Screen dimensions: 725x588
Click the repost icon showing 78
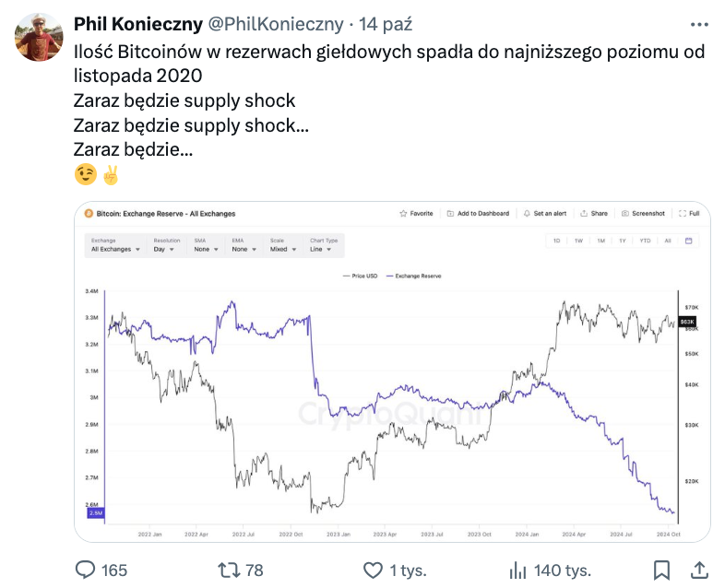(223, 570)
